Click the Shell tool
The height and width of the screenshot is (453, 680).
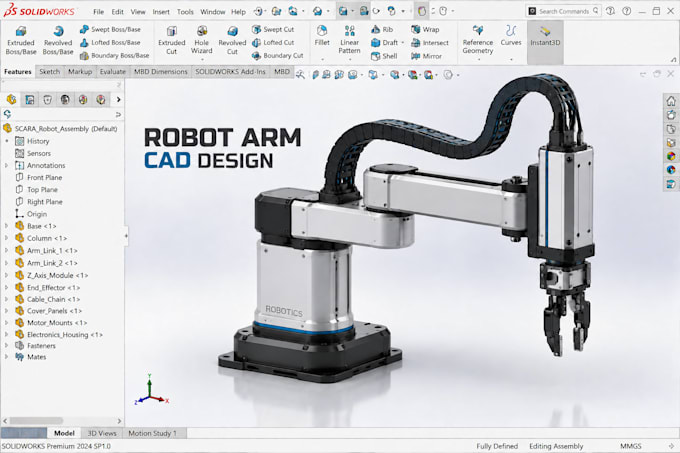[x=384, y=55]
